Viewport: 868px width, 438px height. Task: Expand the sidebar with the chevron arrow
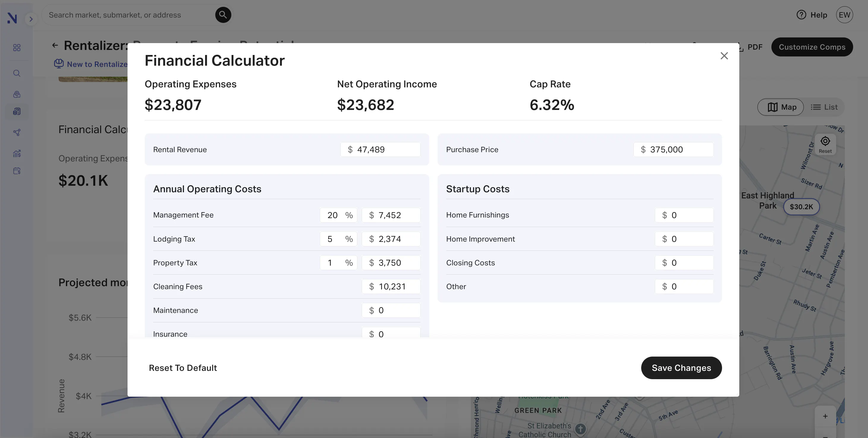point(31,19)
